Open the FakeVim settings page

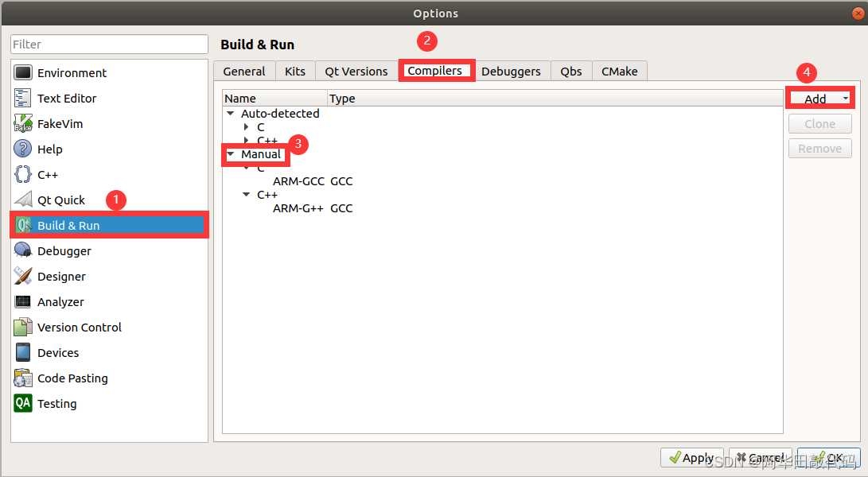click(x=24, y=123)
